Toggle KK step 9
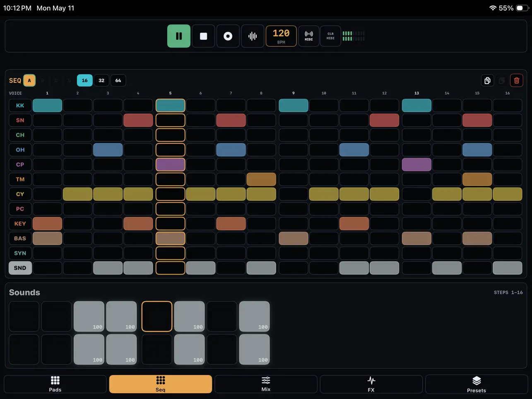 294,106
